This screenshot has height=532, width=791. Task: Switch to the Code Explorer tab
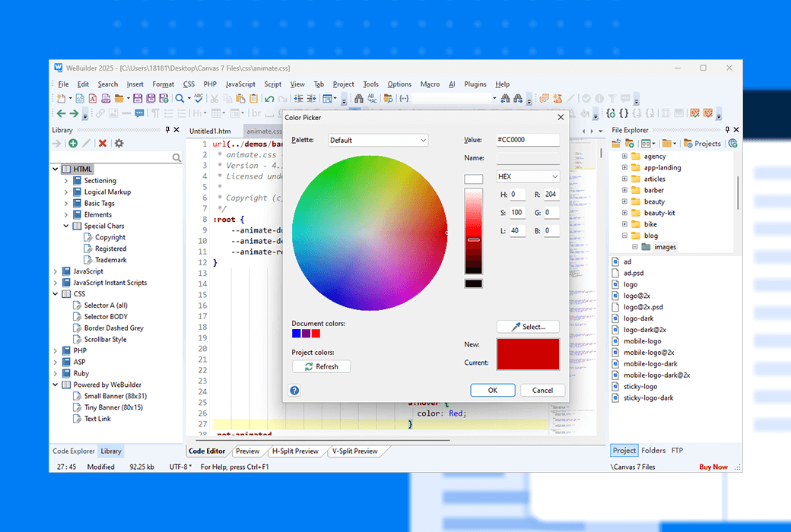pos(74,451)
